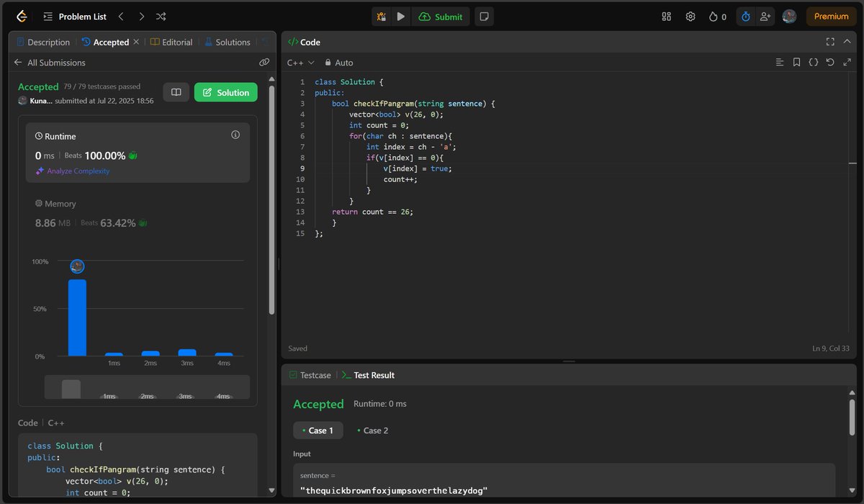Viewport: 864px width, 504px height.
Task: Maximize the Code panel via bracket icon
Action: (830, 42)
